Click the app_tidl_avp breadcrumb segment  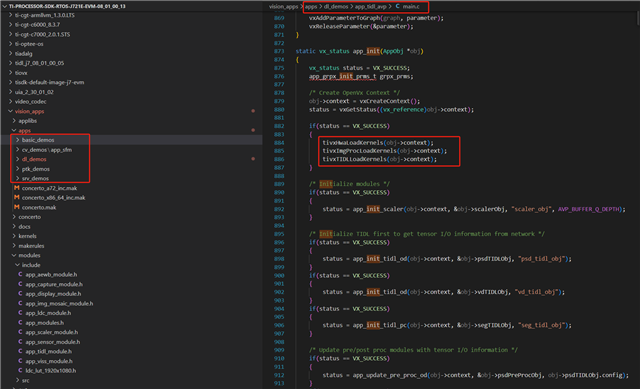371,6
